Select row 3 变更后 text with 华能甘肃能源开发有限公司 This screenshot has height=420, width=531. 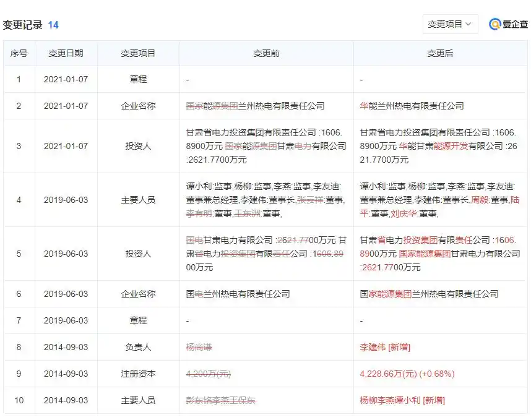[x=439, y=146]
